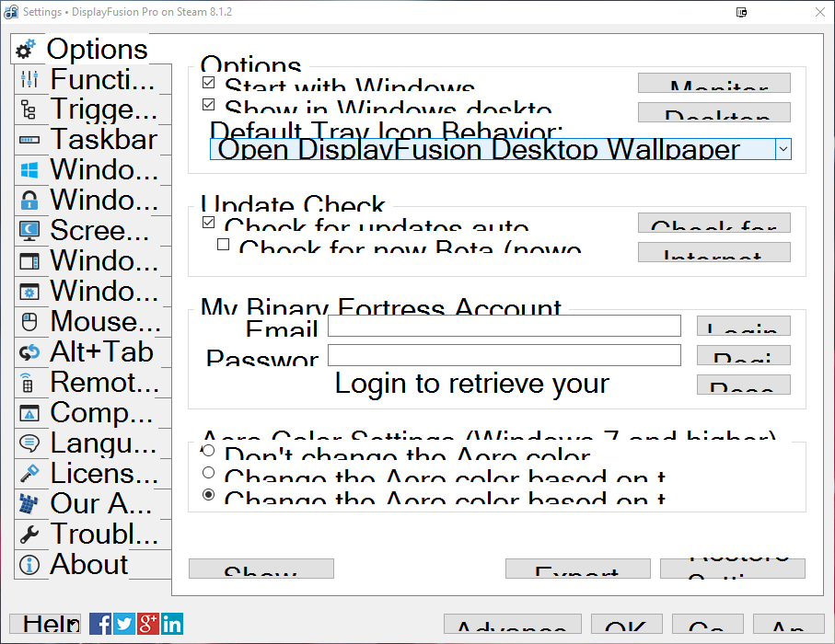835x644 pixels.
Task: Open Mouse settings via mouse icon
Action: point(29,323)
